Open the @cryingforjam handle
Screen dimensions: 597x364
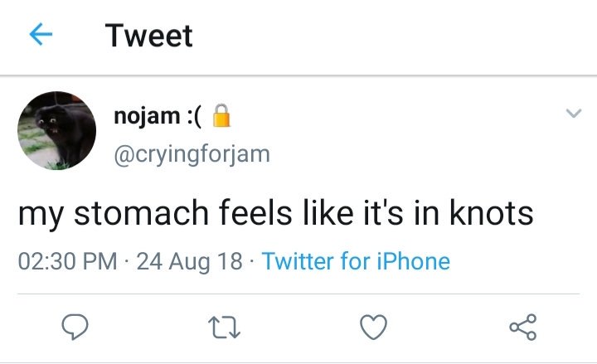pyautogui.click(x=192, y=155)
